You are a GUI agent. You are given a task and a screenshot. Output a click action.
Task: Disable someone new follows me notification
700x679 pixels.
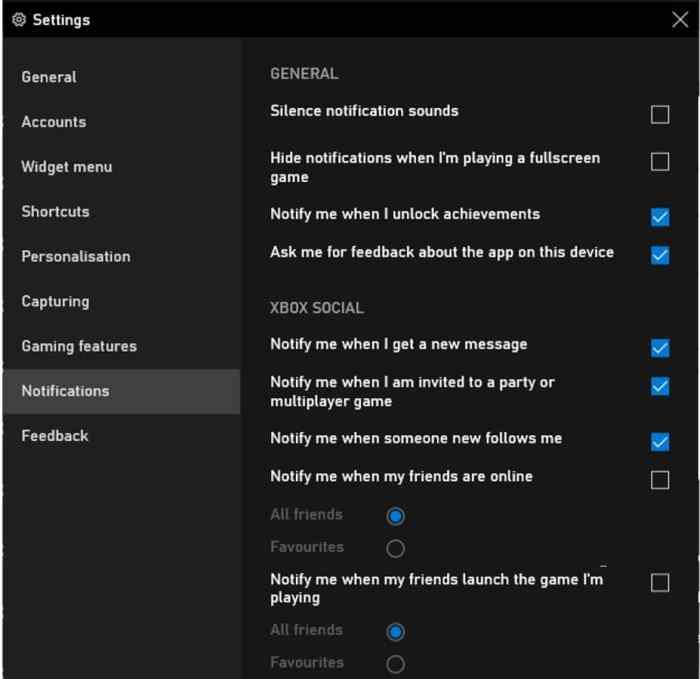[x=659, y=442]
